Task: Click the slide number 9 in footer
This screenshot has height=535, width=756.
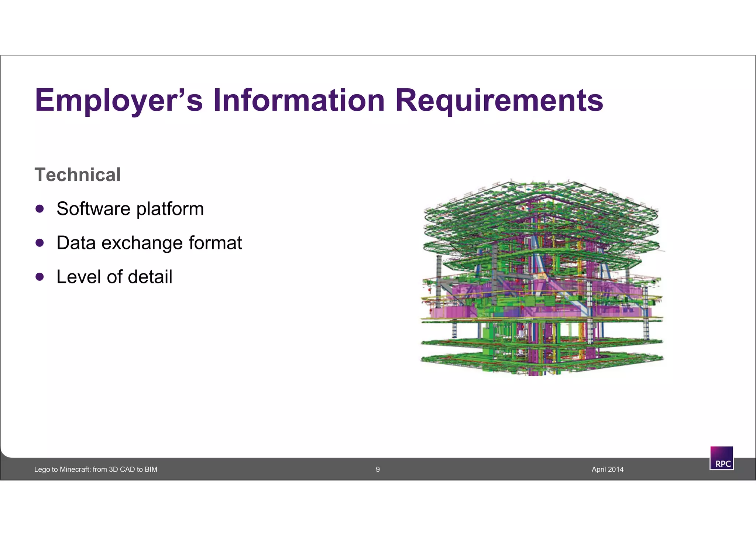Action: tap(378, 470)
